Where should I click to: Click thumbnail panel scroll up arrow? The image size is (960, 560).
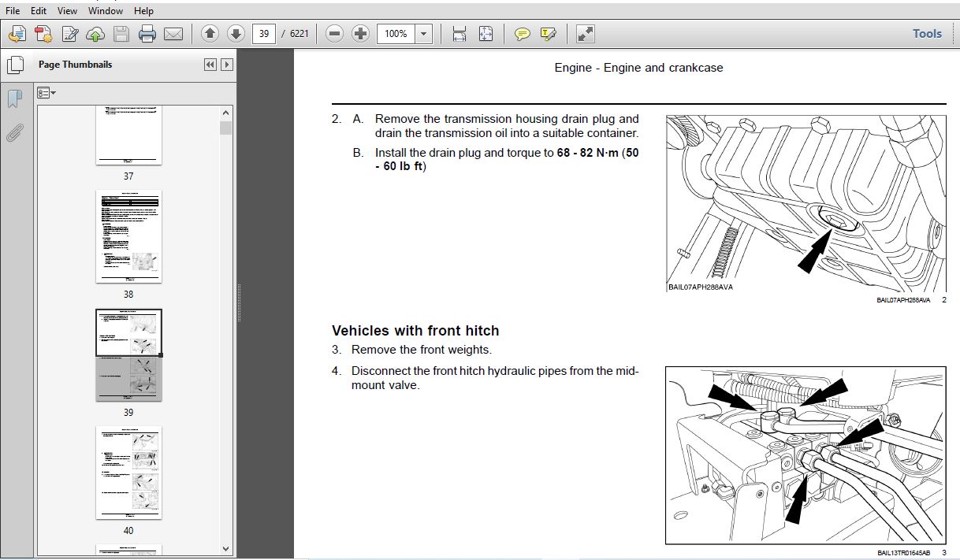(226, 113)
